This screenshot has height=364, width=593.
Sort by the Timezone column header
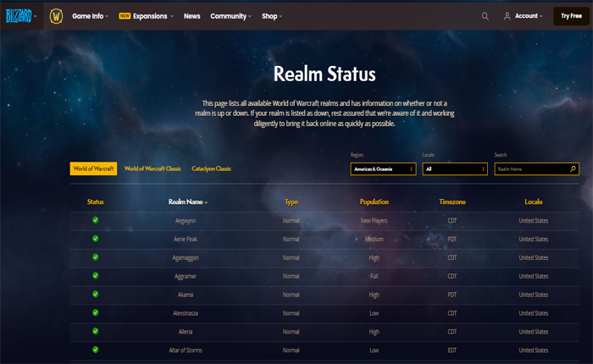pyautogui.click(x=452, y=201)
